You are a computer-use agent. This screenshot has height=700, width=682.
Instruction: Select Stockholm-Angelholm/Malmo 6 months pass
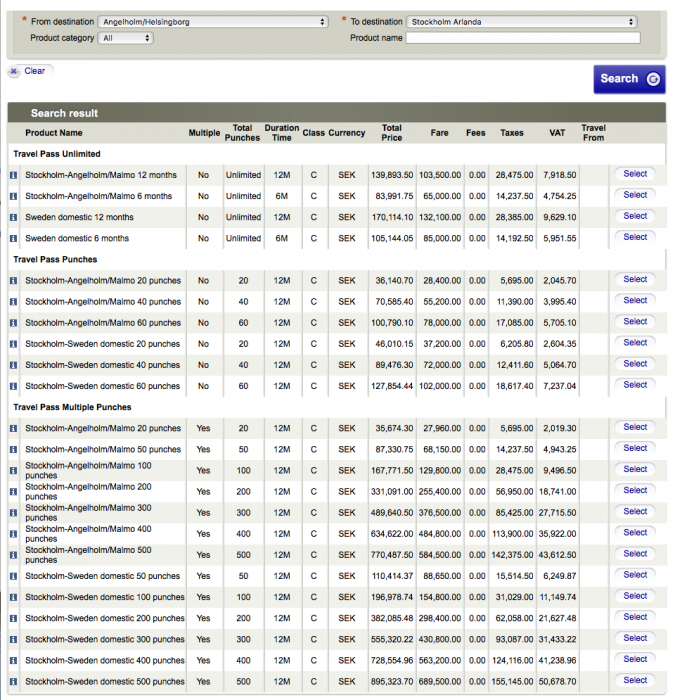point(635,195)
